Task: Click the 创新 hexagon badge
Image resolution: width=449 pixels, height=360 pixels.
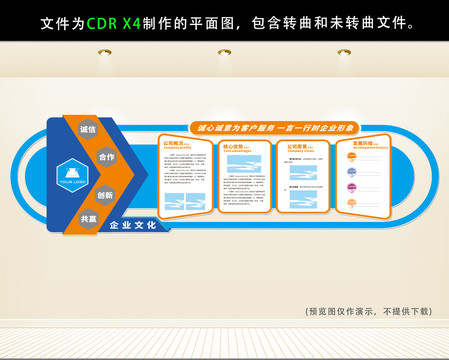Action: [105, 195]
